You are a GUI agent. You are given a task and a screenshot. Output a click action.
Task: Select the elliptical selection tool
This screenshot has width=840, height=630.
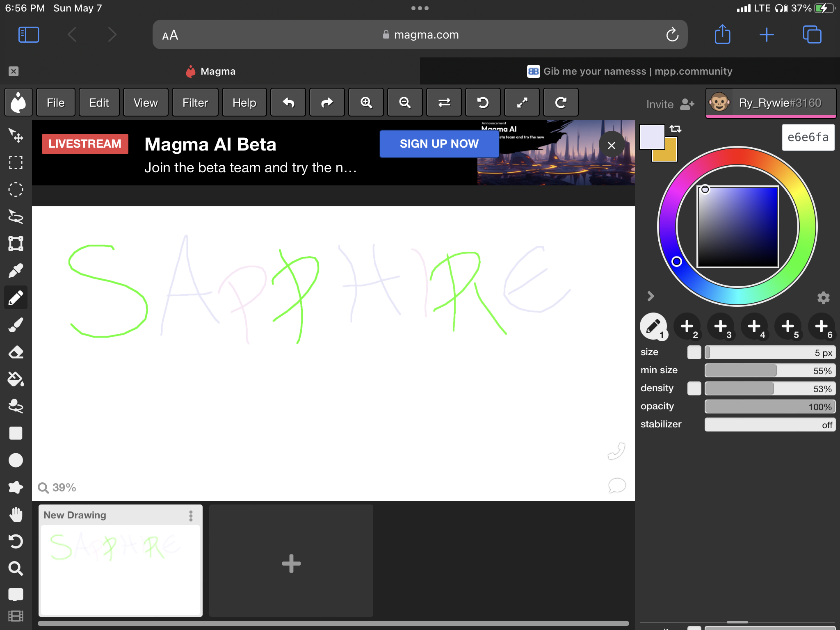pos(16,189)
